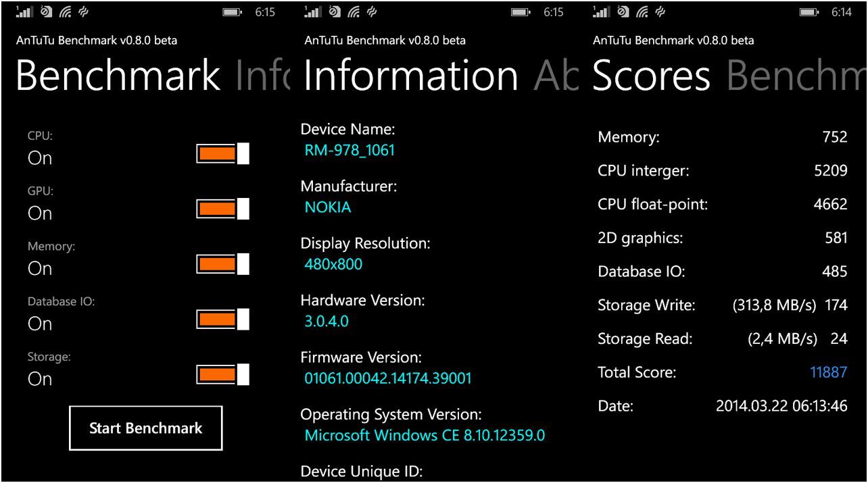Disable the Database IO test toggle
The width and height of the screenshot is (868, 483).
pyautogui.click(x=221, y=319)
